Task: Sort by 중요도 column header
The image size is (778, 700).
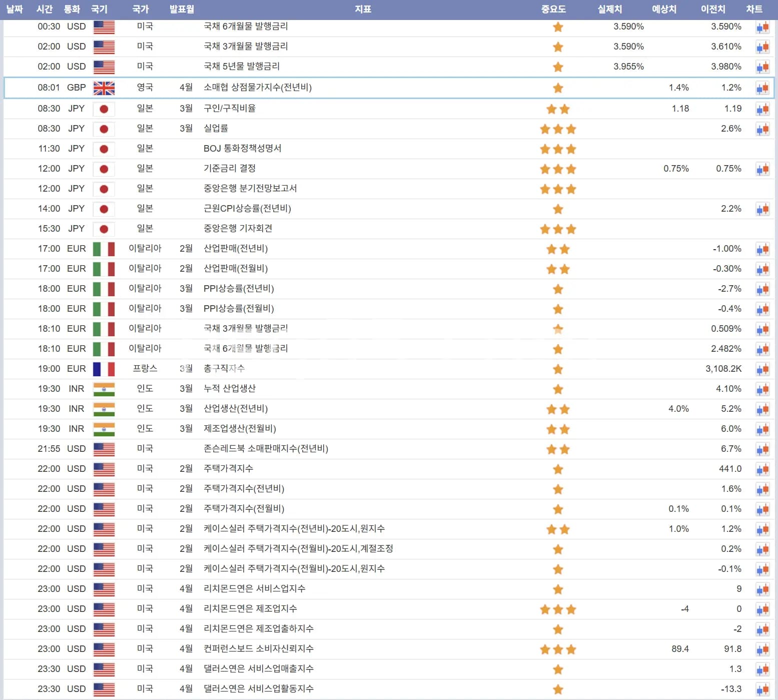Action: click(553, 9)
